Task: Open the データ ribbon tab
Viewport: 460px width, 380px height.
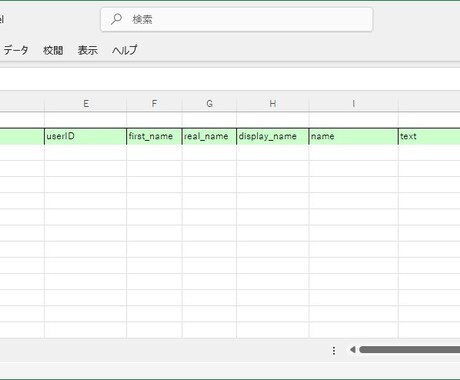Action: [x=16, y=50]
